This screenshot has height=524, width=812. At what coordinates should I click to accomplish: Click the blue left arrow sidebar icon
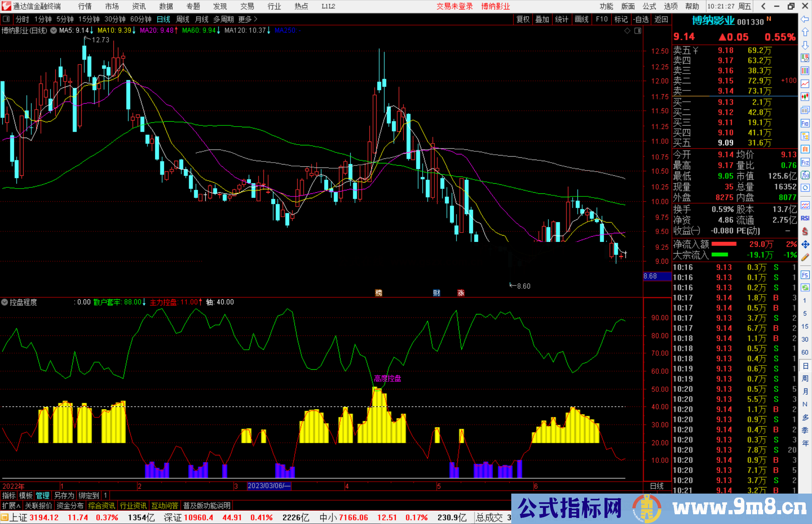click(805, 19)
